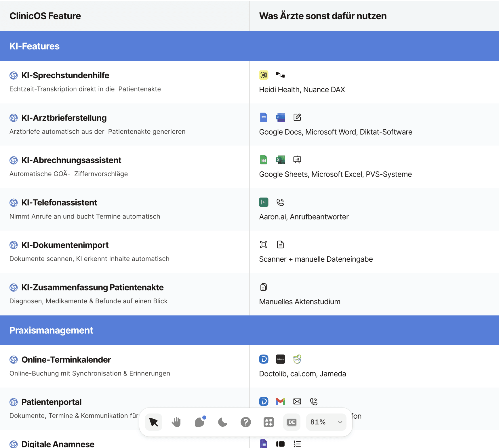Click the Scanner frame icon

tap(264, 244)
